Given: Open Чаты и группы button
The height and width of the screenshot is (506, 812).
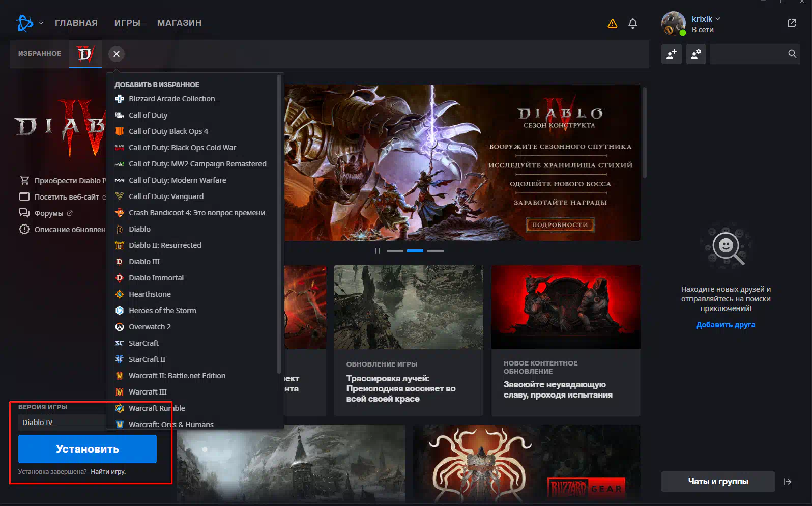Looking at the screenshot, I should 718,482.
